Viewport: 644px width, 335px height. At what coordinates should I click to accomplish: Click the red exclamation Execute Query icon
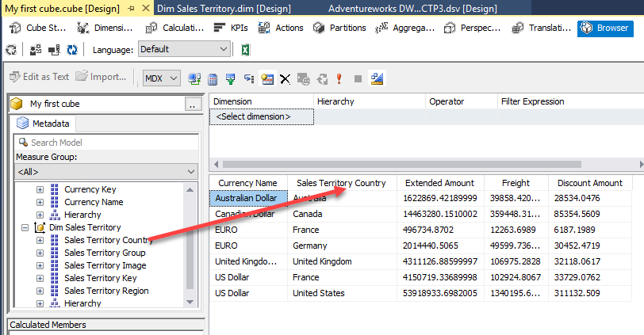(339, 78)
